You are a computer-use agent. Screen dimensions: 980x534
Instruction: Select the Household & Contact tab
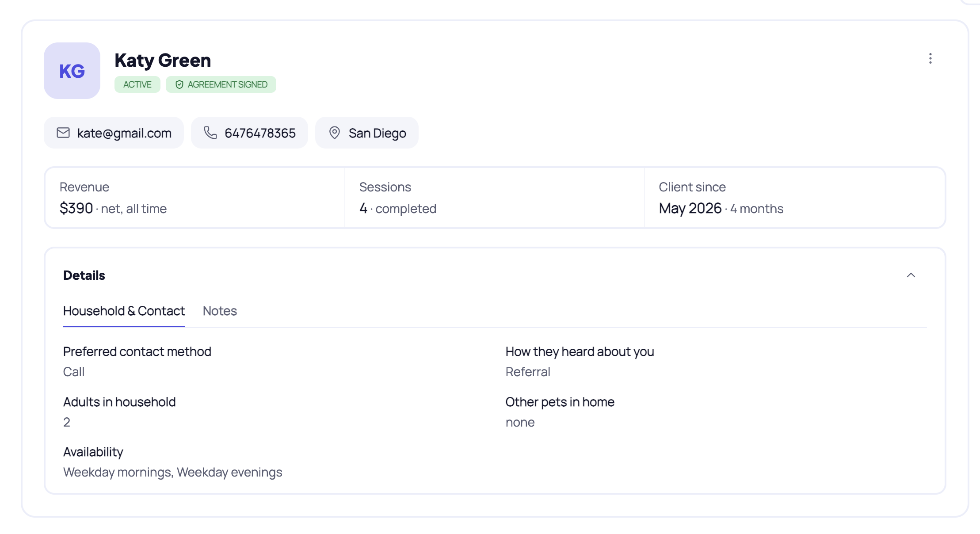tap(124, 311)
